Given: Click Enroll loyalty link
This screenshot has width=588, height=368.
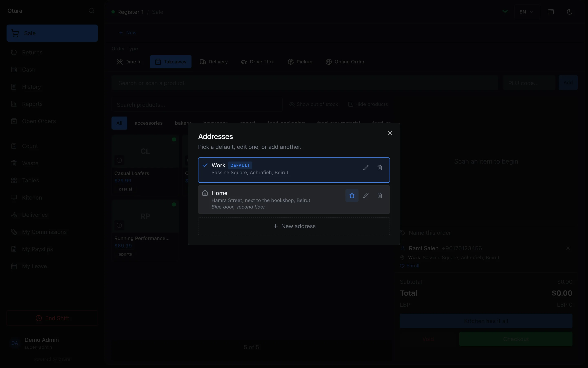Looking at the screenshot, I should coord(410,266).
